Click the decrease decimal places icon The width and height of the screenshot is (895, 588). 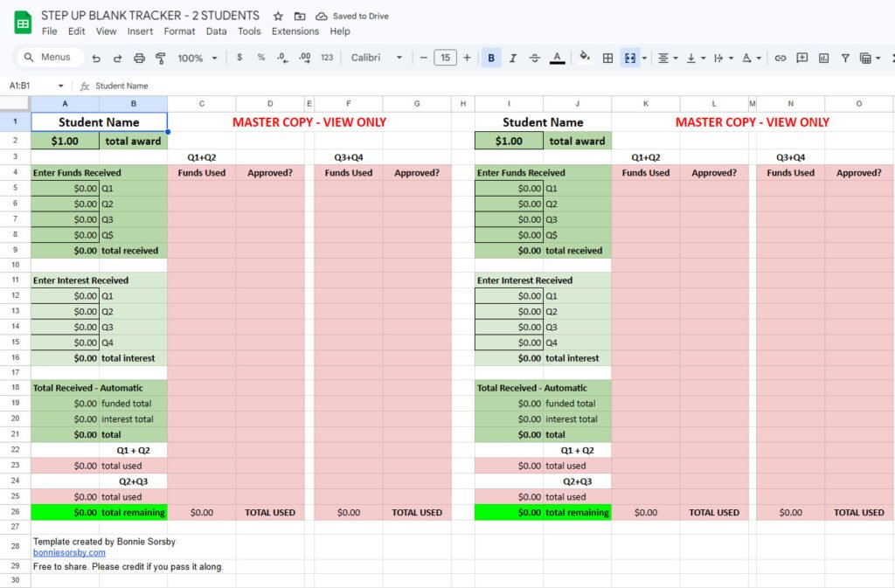(x=281, y=58)
